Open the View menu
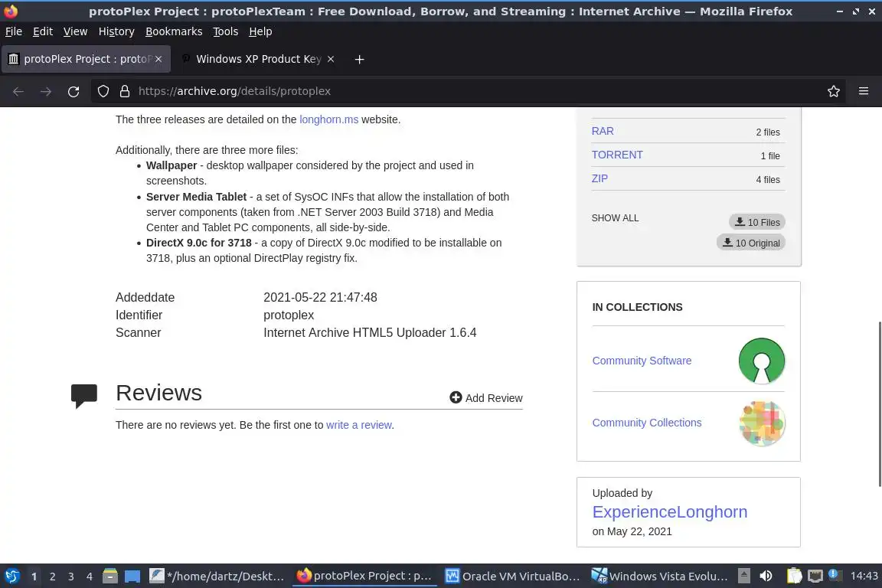Screen dimensions: 882x588 pos(75,31)
